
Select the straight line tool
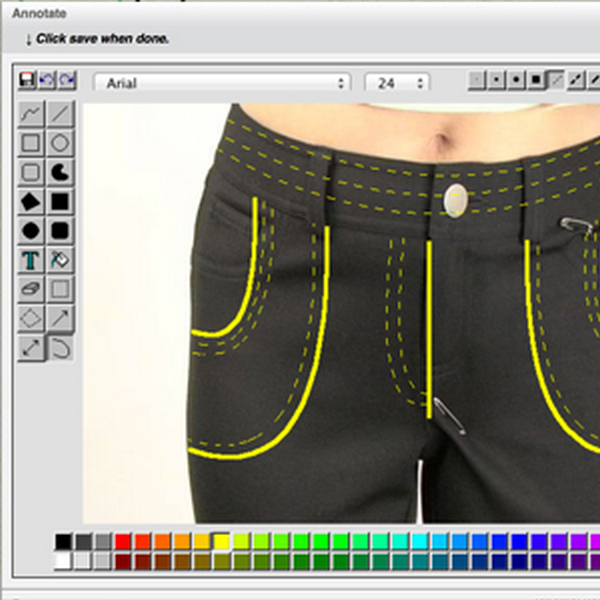tap(60, 114)
